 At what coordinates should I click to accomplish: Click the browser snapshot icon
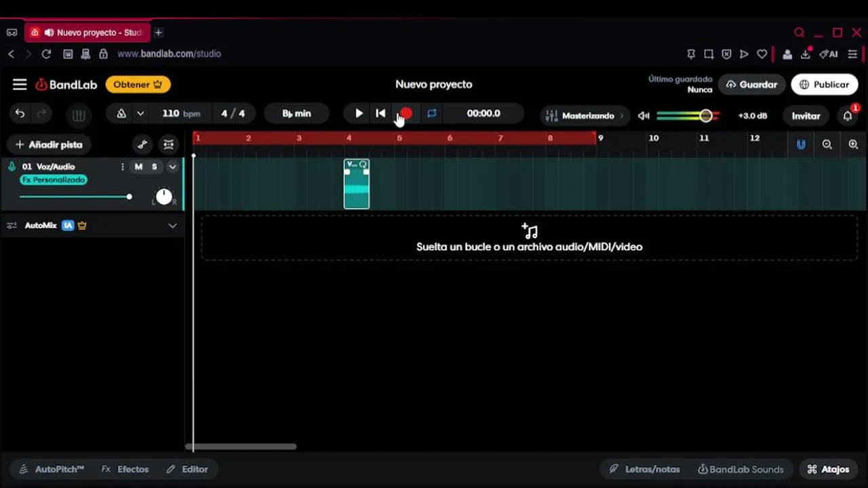click(709, 54)
